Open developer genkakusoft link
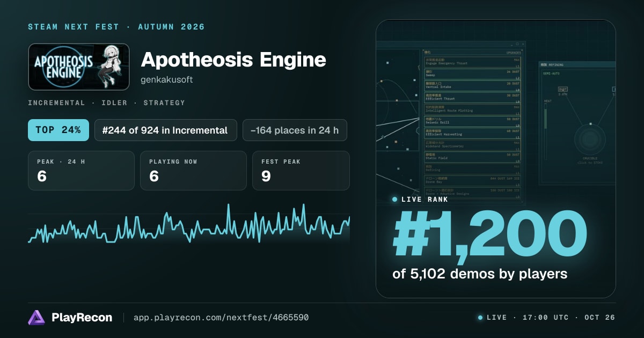This screenshot has height=338, width=644. click(167, 79)
